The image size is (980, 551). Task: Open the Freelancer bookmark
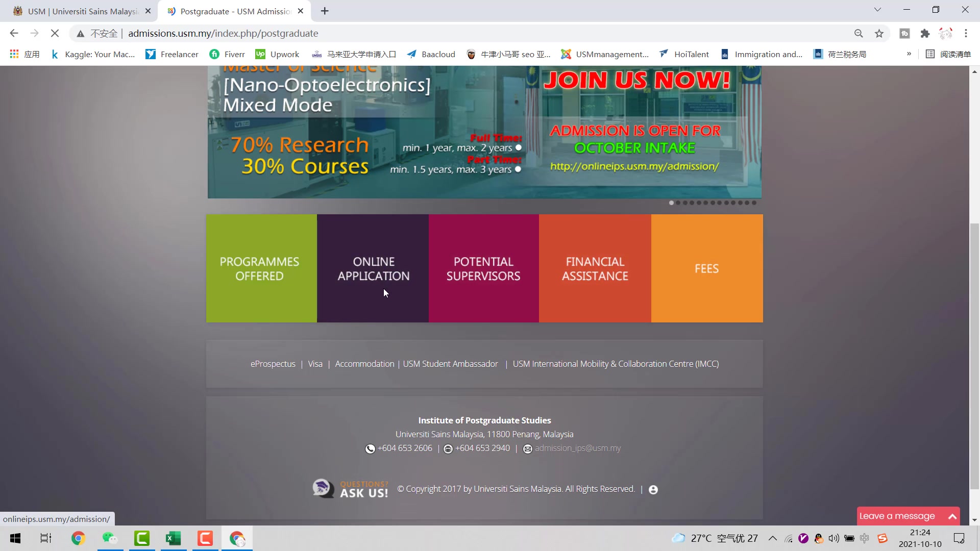(x=172, y=54)
